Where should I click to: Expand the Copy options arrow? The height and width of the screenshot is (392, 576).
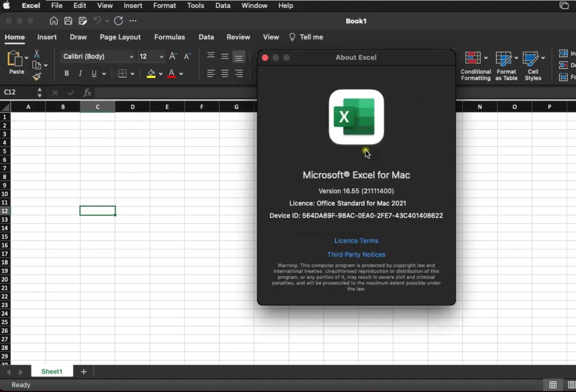click(x=46, y=65)
